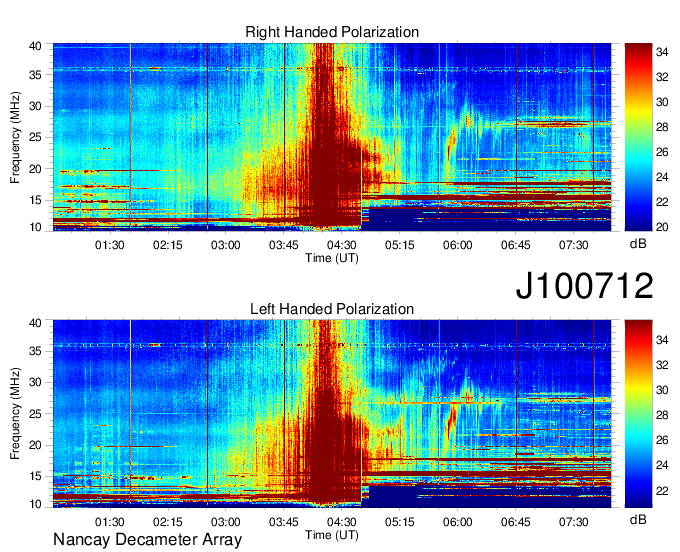Click the 15 MHz tick label on bottom plot

point(35,477)
